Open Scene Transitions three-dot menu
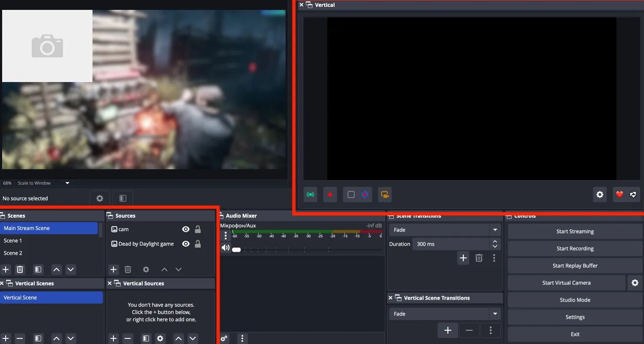The width and height of the screenshot is (644, 344). (x=494, y=258)
